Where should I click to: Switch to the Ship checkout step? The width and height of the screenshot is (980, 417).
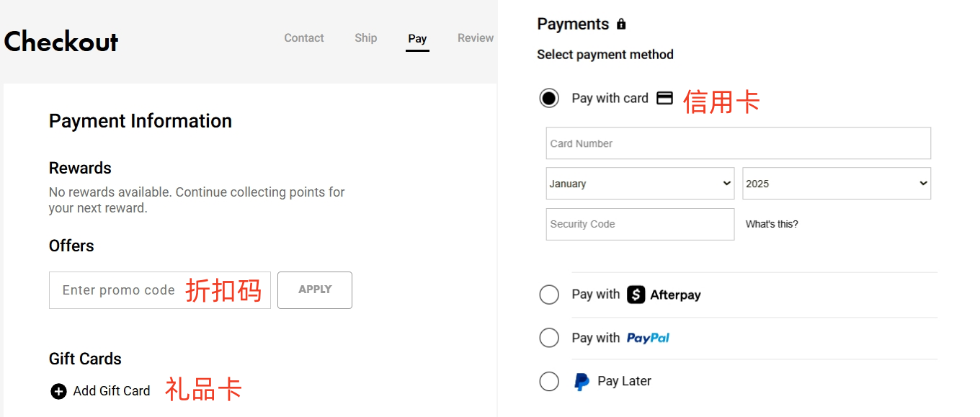point(366,38)
